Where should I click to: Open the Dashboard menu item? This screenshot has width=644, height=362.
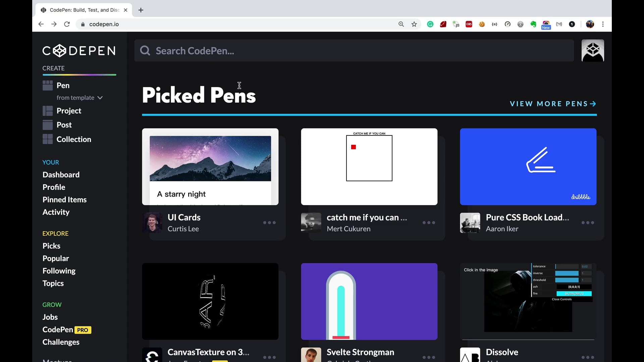point(61,175)
